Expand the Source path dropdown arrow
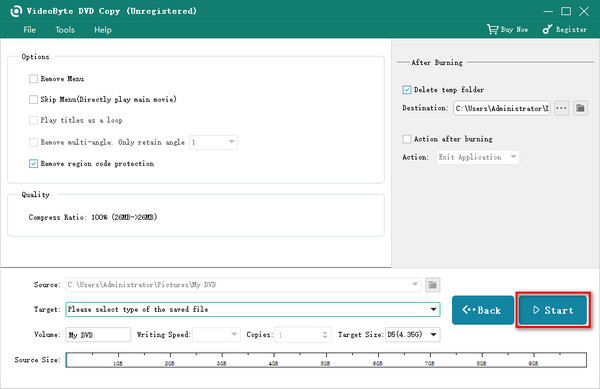 tap(415, 285)
